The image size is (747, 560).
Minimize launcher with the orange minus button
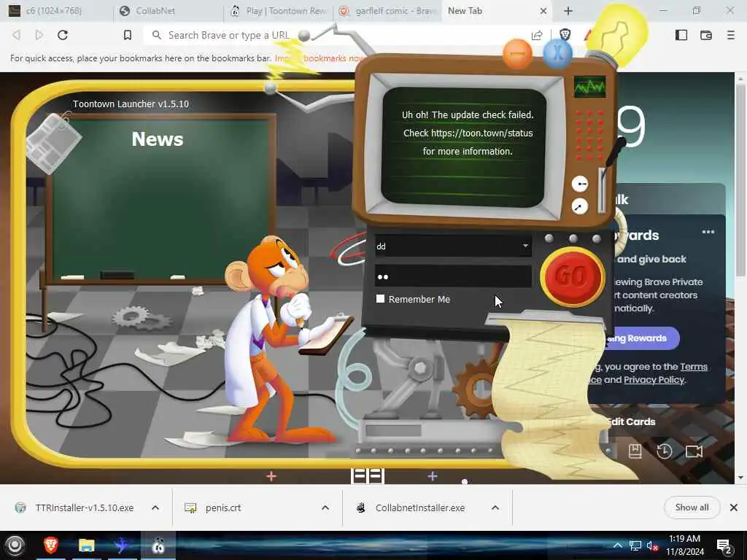(517, 53)
